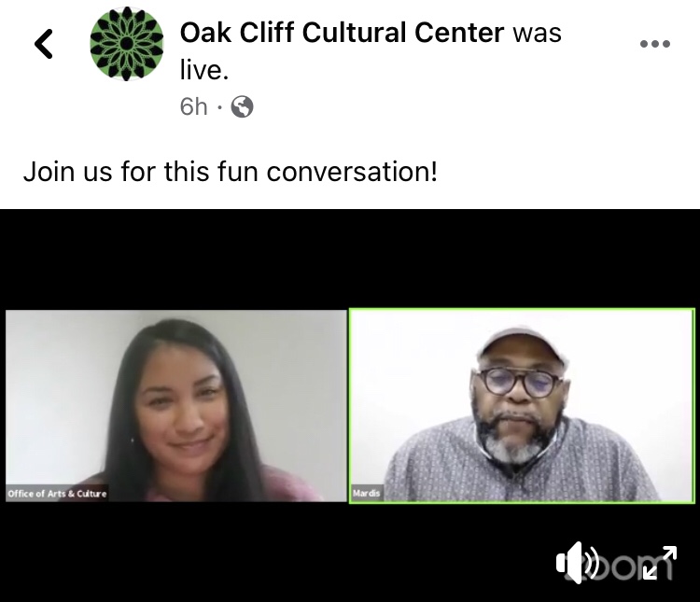The image size is (700, 602).
Task: Click the 6h post timestamp
Action: 194,106
